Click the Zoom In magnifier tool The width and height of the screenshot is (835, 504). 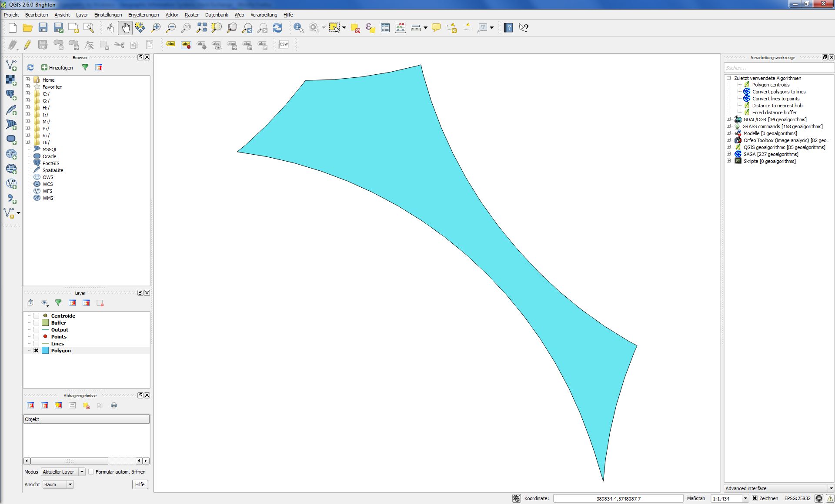coord(155,28)
